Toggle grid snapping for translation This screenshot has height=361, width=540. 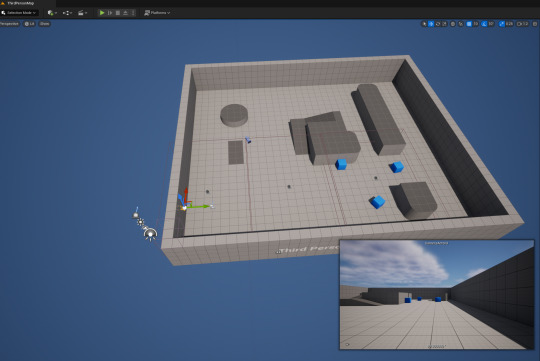[x=469, y=24]
